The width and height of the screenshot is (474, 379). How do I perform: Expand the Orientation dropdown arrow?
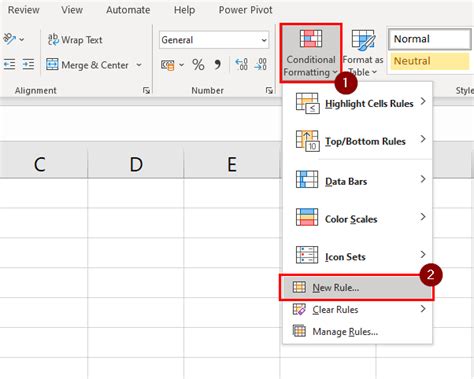[x=22, y=39]
